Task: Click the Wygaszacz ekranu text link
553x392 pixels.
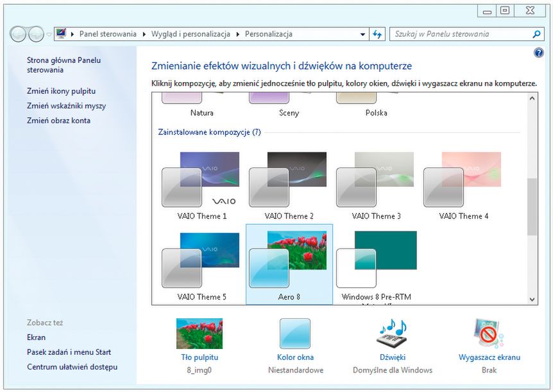Action: [489, 357]
